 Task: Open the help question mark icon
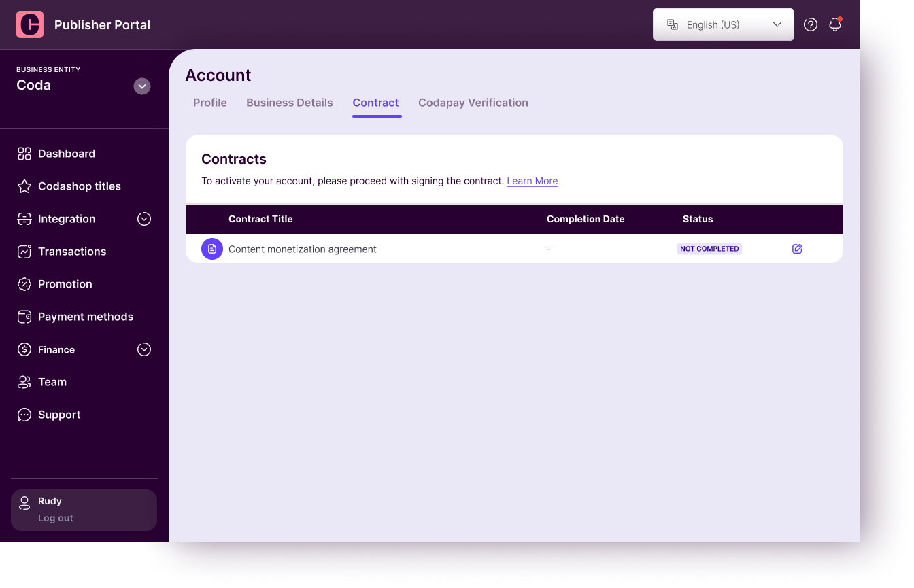[811, 24]
